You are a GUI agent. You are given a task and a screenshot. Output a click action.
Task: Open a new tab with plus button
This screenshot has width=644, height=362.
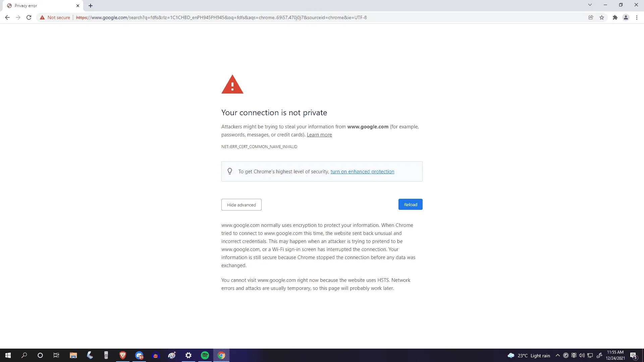coord(91,6)
